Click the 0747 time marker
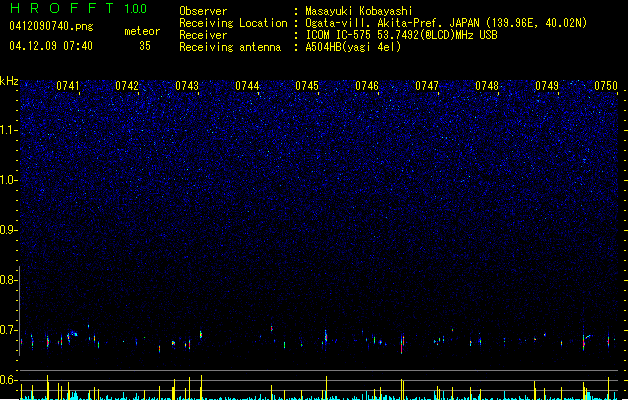Viewport: 629px width, 400px height. (427, 86)
